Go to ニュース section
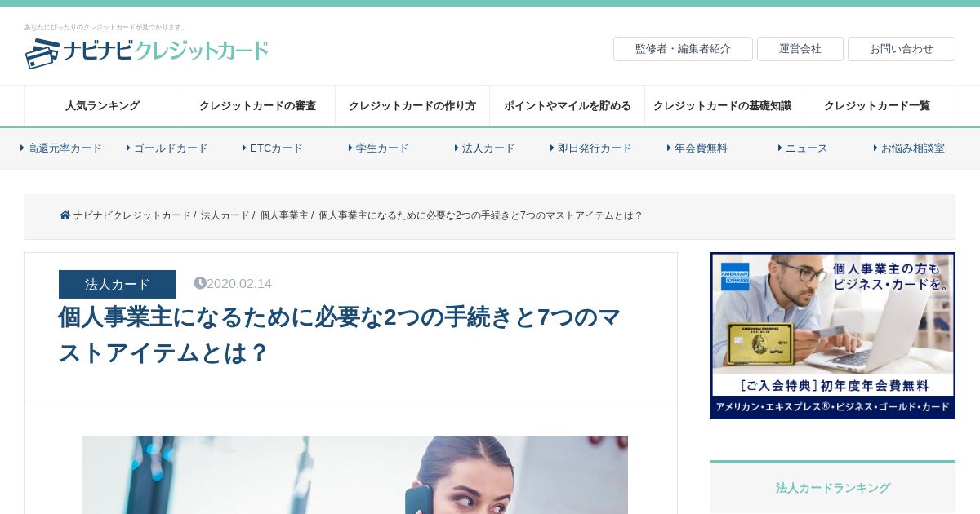The height and width of the screenshot is (514, 980). (804, 148)
